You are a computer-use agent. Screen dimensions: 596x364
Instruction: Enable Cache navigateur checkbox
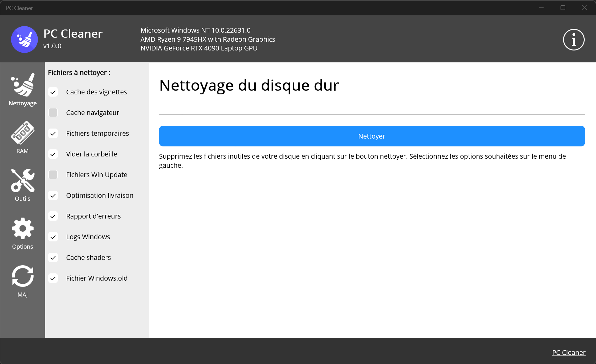coord(53,113)
